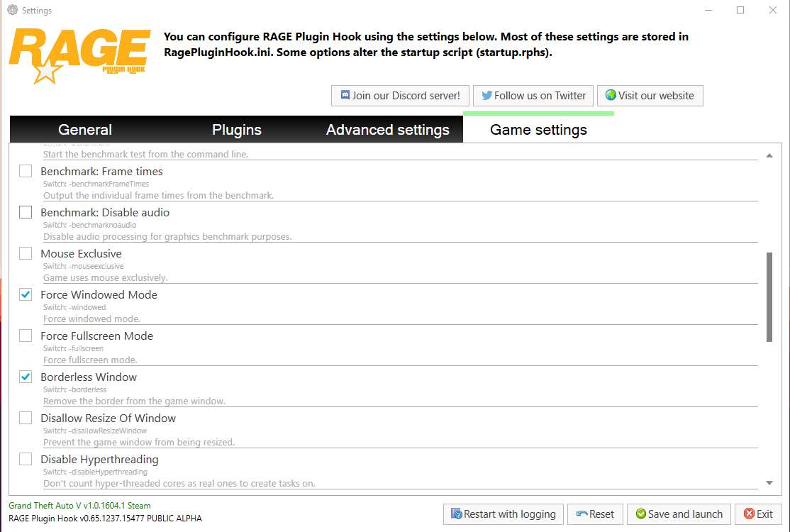Image resolution: width=790 pixels, height=532 pixels.
Task: Uncheck the Borderless Window option
Action: 26,377
